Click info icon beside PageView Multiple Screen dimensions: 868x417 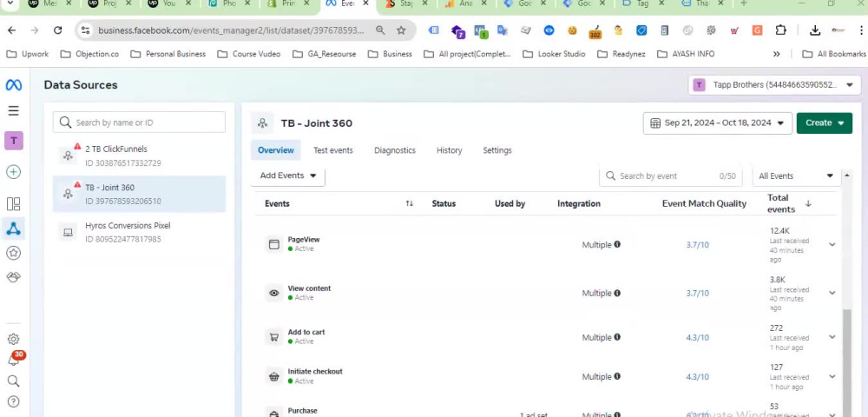point(617,244)
